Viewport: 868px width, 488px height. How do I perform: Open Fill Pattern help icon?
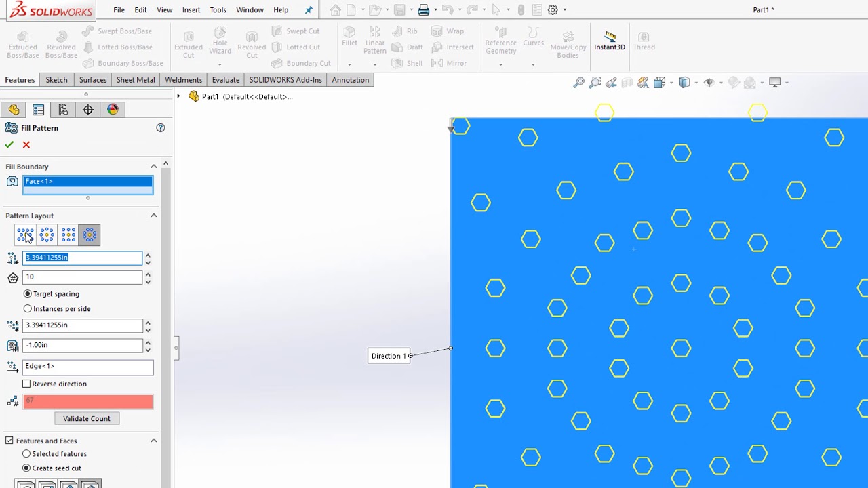tap(161, 128)
